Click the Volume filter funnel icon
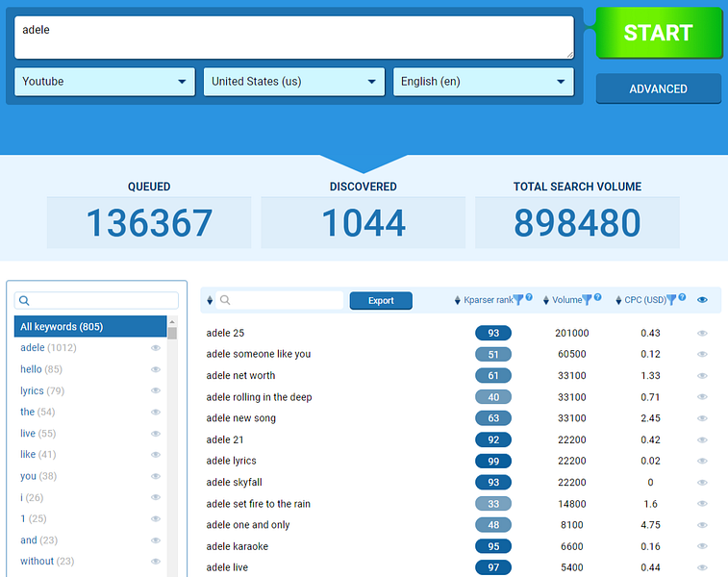This screenshot has height=577, width=728. 587,300
